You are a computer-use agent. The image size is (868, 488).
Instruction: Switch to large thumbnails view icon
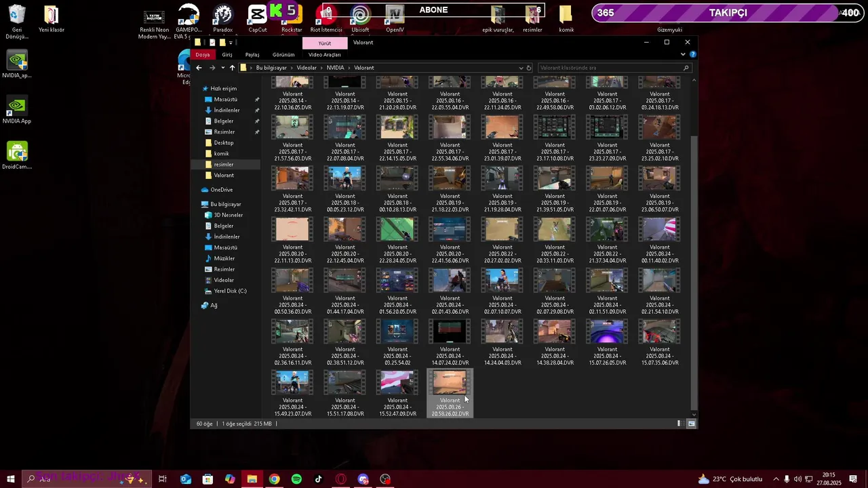pyautogui.click(x=691, y=424)
